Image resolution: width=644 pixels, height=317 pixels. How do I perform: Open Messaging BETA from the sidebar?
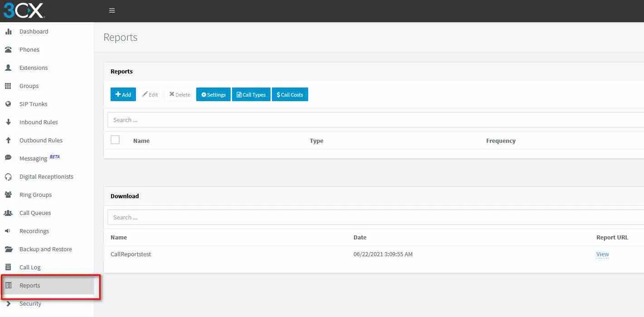[x=32, y=158]
